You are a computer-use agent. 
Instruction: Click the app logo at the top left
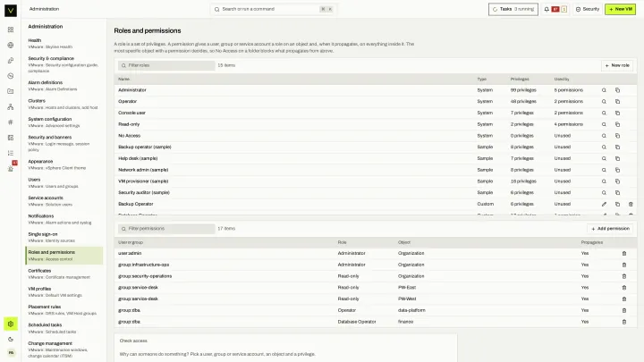click(x=11, y=10)
